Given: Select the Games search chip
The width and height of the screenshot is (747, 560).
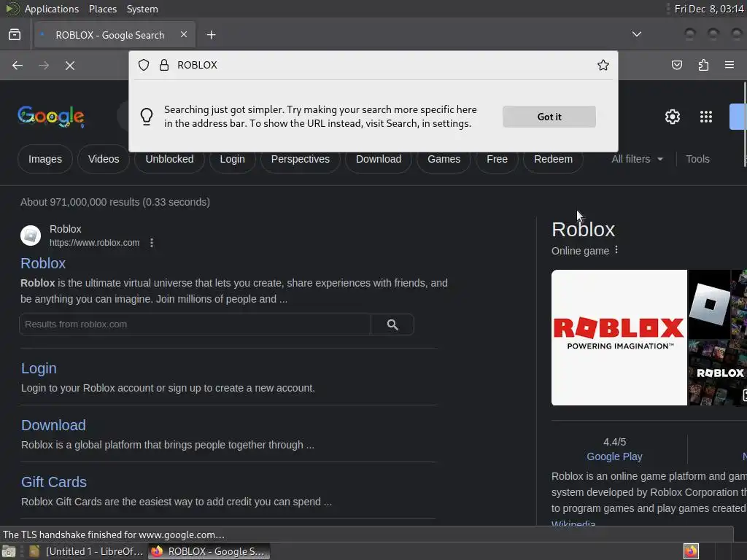Looking at the screenshot, I should tap(444, 159).
